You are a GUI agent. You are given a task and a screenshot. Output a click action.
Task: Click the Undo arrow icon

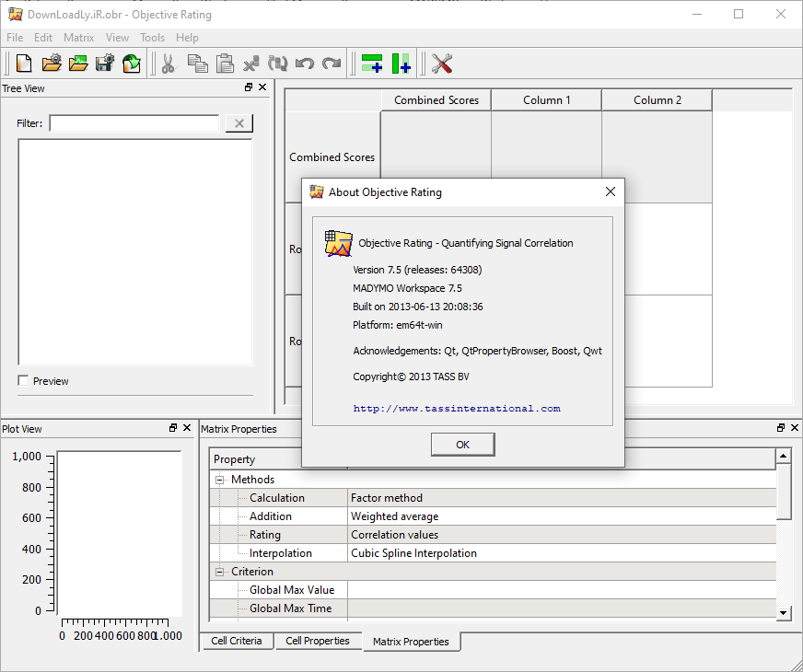click(305, 64)
